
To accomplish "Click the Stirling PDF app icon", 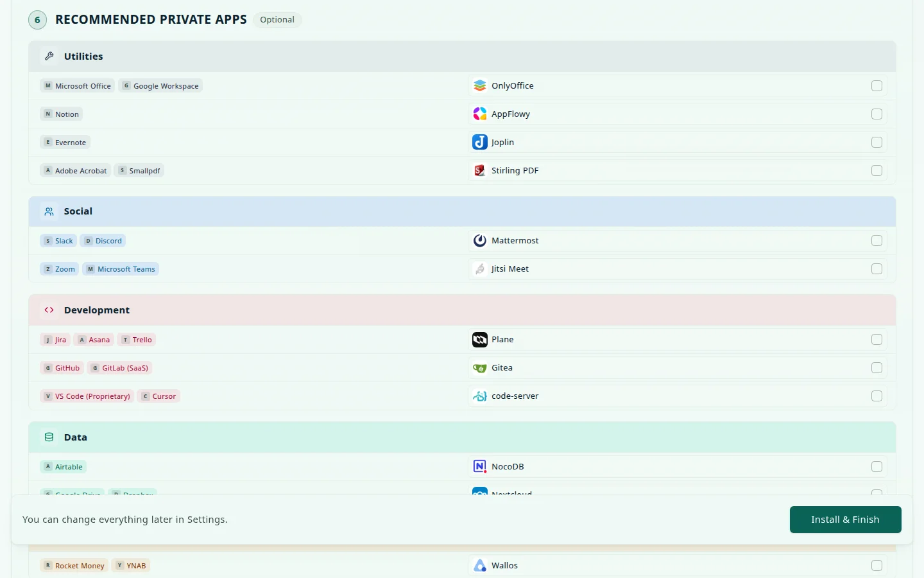I will pyautogui.click(x=480, y=170).
